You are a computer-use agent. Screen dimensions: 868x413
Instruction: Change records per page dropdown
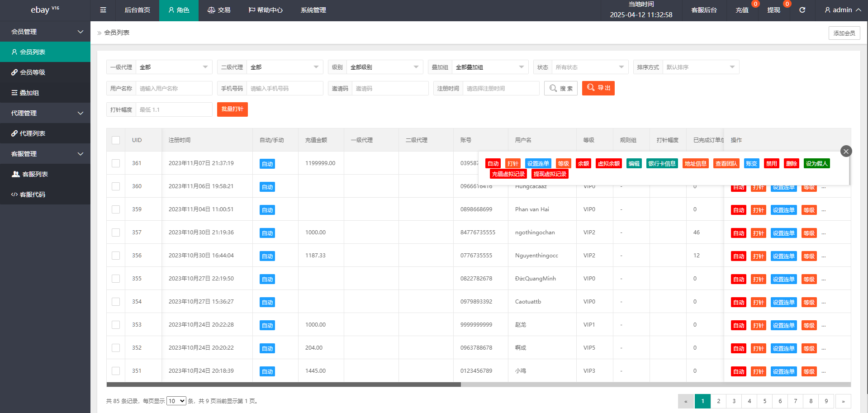tap(176, 401)
